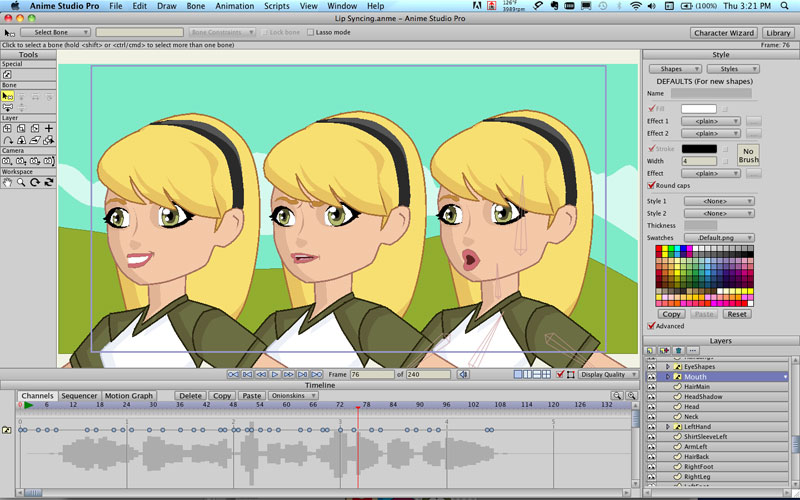Select the Select Bone tool in Tools panel
Screen dimensions: 800x500
[8, 97]
